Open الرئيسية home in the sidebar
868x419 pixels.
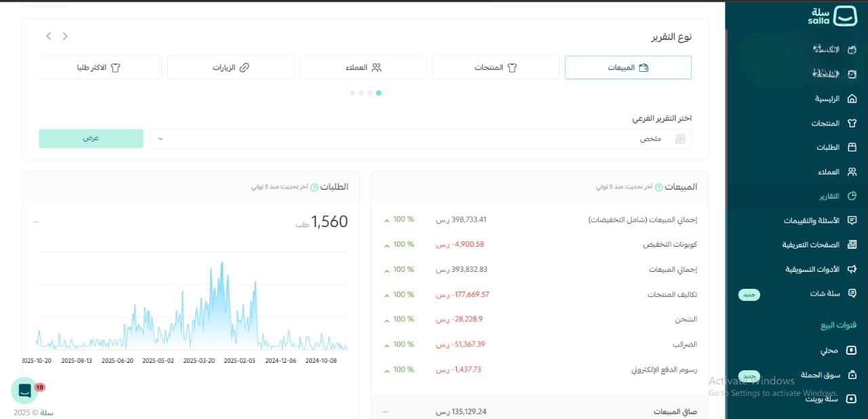(827, 99)
